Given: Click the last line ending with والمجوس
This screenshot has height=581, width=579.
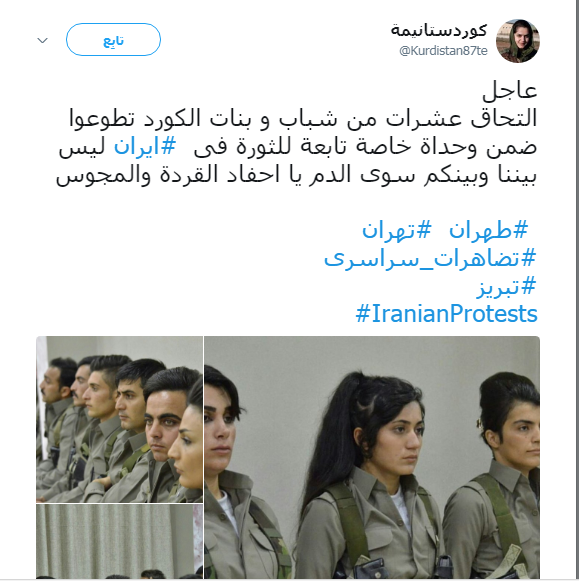Looking at the screenshot, I should pos(296,175).
